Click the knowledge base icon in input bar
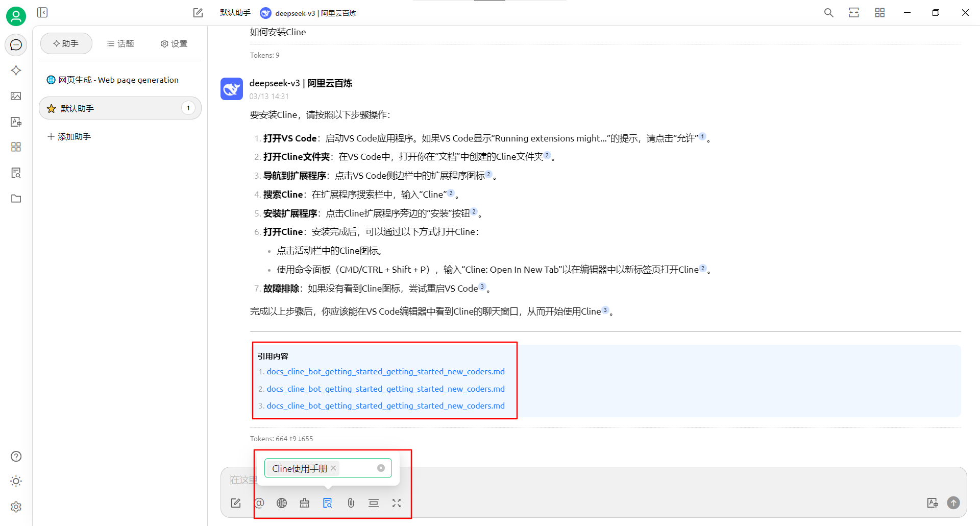The width and height of the screenshot is (980, 526). (328, 503)
